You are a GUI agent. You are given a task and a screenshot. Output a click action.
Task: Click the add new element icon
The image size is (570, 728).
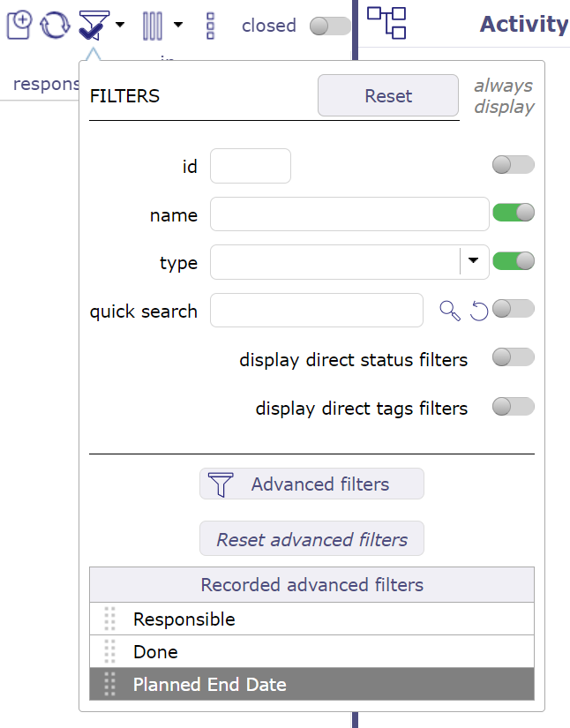(19, 25)
